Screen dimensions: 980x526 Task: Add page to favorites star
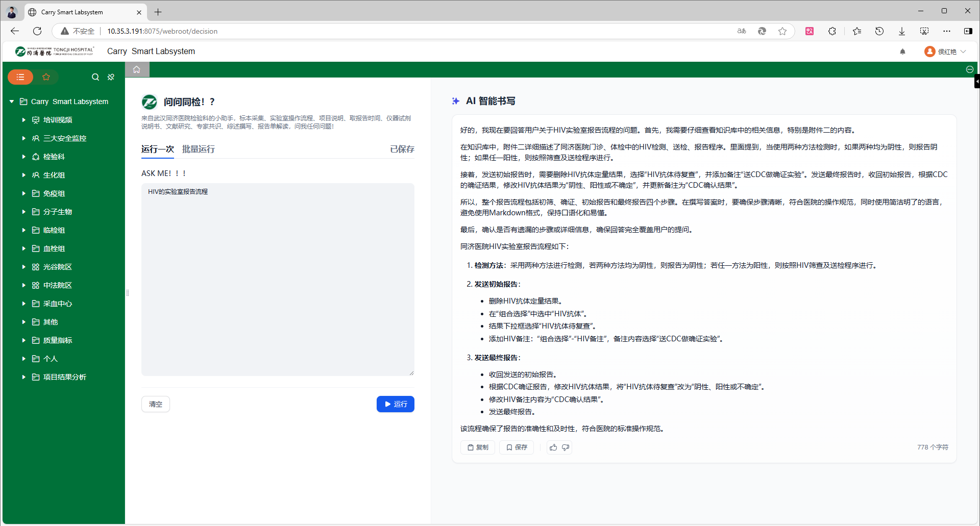[782, 31]
